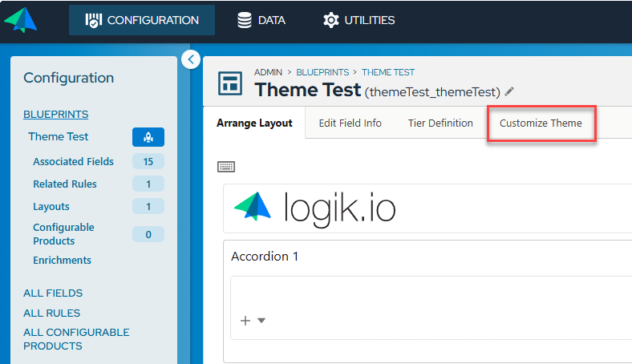Screen dimensions: 632x364
Task: Open the BLUEPRINTS sidebar link
Action: pyautogui.click(x=55, y=115)
